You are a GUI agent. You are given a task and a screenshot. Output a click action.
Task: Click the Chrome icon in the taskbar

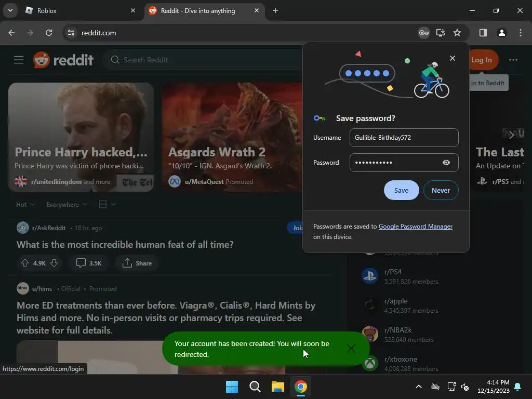[x=301, y=387]
